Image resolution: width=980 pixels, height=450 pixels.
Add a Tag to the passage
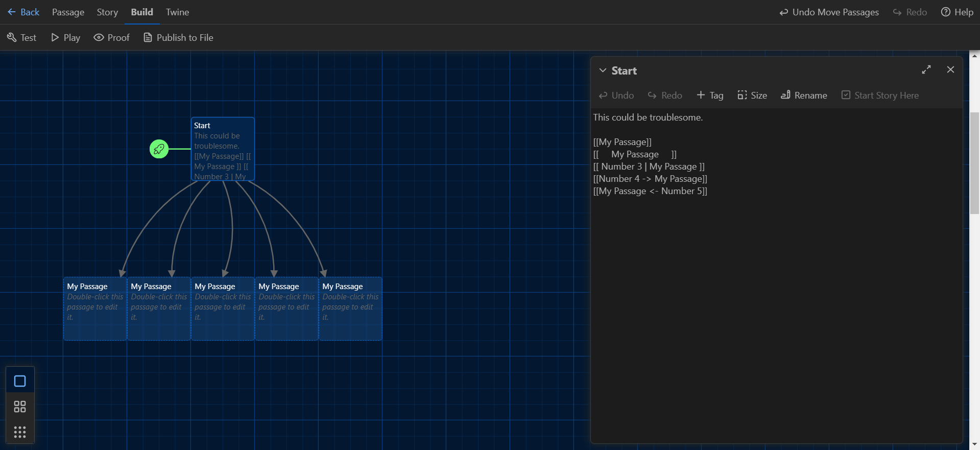coord(710,95)
